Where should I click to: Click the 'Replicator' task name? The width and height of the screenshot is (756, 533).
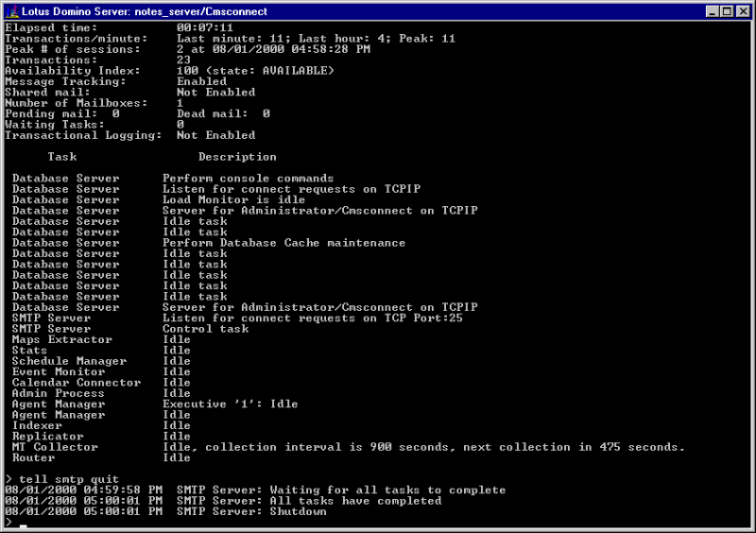[x=48, y=436]
